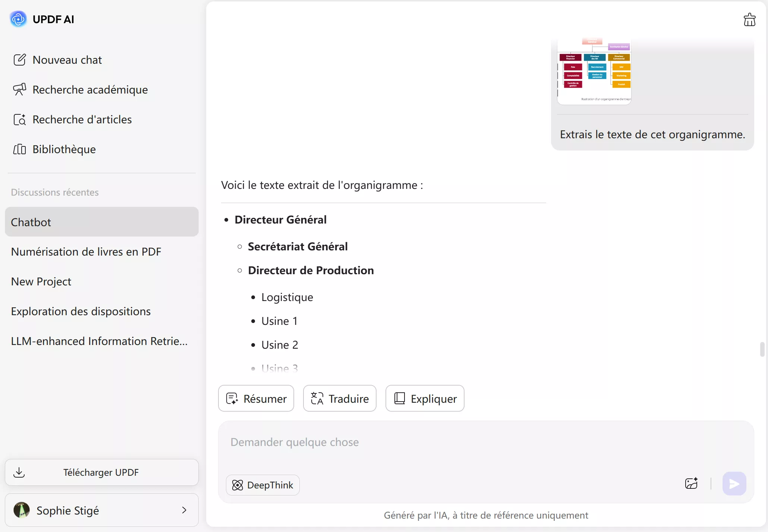Click the Traduire button
The image size is (768, 532).
point(339,398)
